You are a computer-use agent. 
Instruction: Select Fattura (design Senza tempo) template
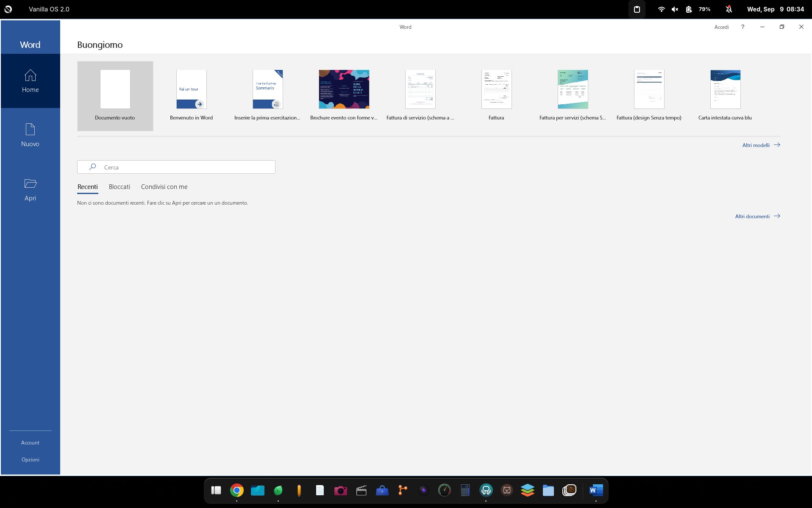coord(649,96)
